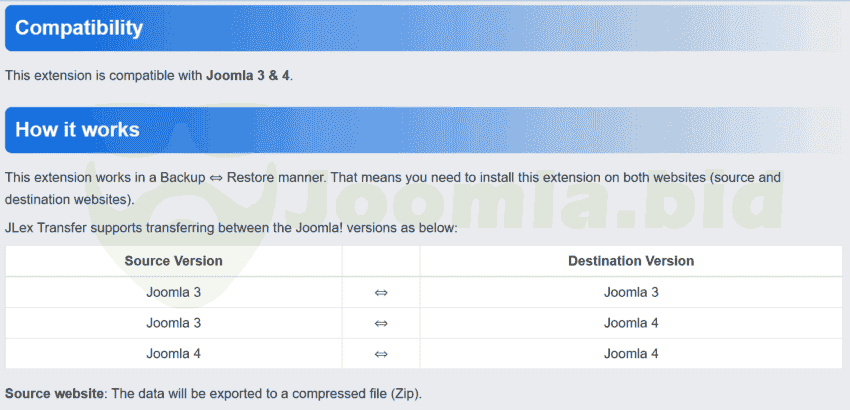Image resolution: width=850 pixels, height=410 pixels.
Task: Click the destination "Joomla 4" cell in the last row
Action: (631, 353)
